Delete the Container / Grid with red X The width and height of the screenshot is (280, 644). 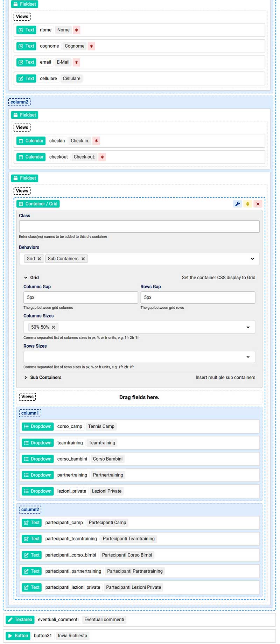pyautogui.click(x=258, y=204)
